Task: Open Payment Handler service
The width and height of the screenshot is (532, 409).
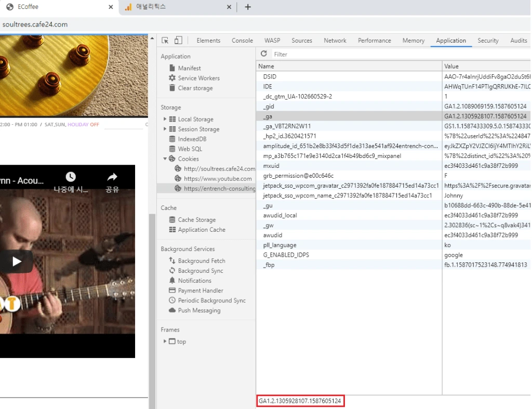Action: [x=201, y=290]
